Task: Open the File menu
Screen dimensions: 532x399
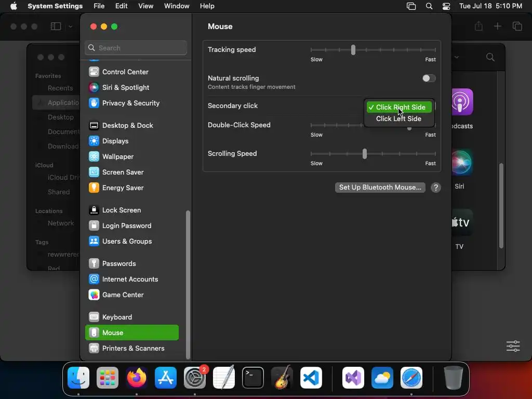Action: point(99,6)
